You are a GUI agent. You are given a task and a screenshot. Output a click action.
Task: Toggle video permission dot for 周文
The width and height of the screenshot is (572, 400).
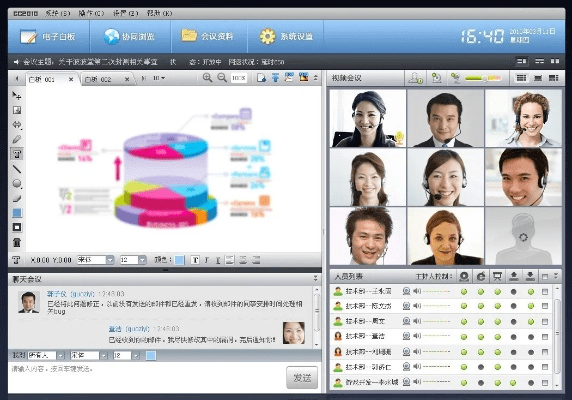coord(464,322)
